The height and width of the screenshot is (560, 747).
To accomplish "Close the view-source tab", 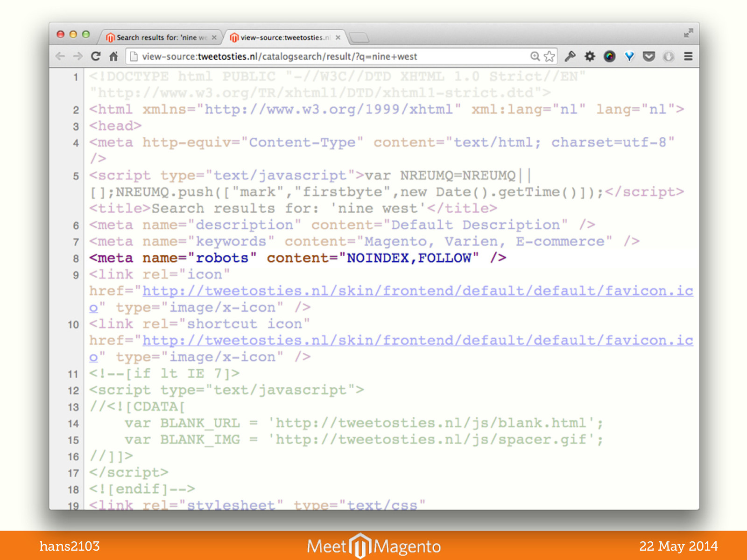I will [x=338, y=37].
